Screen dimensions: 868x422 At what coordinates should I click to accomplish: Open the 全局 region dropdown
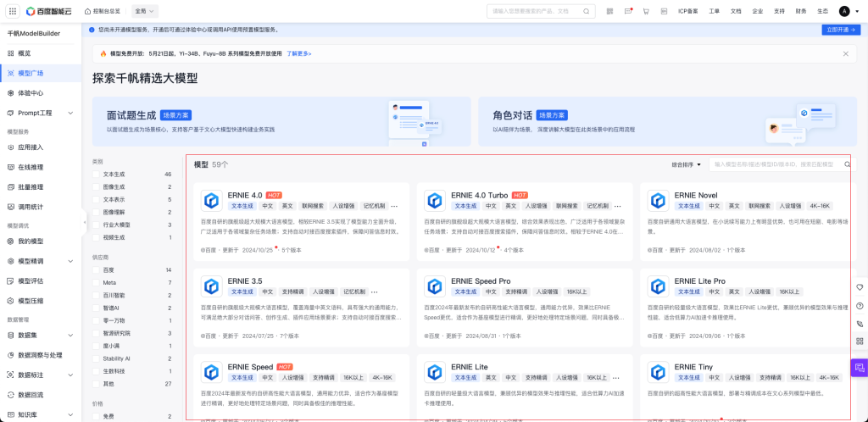pos(144,11)
